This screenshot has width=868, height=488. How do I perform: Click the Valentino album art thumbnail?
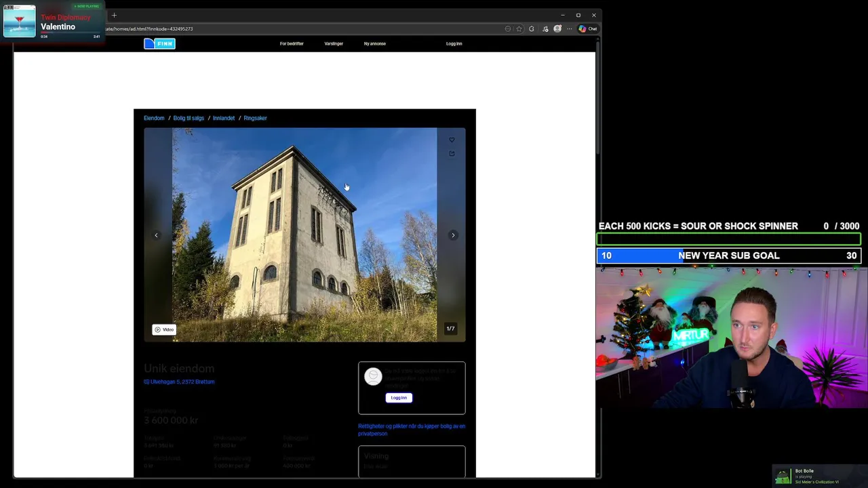point(19,21)
